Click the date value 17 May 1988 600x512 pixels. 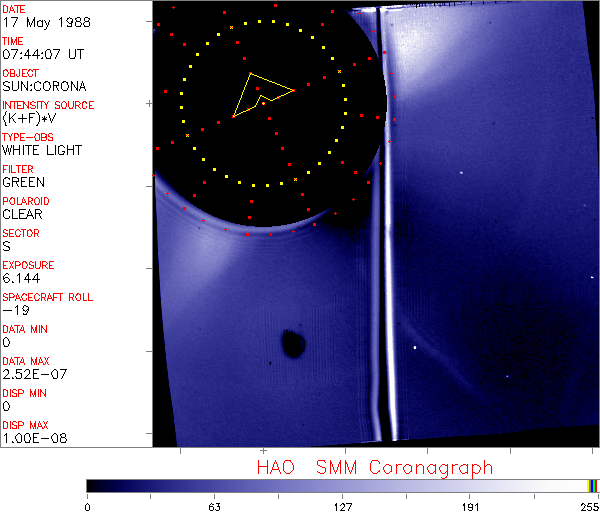point(39,23)
